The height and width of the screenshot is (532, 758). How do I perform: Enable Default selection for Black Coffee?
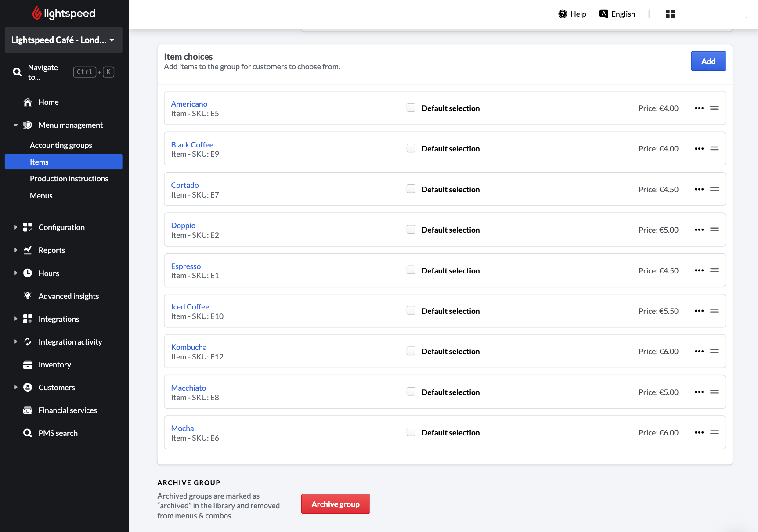(411, 148)
